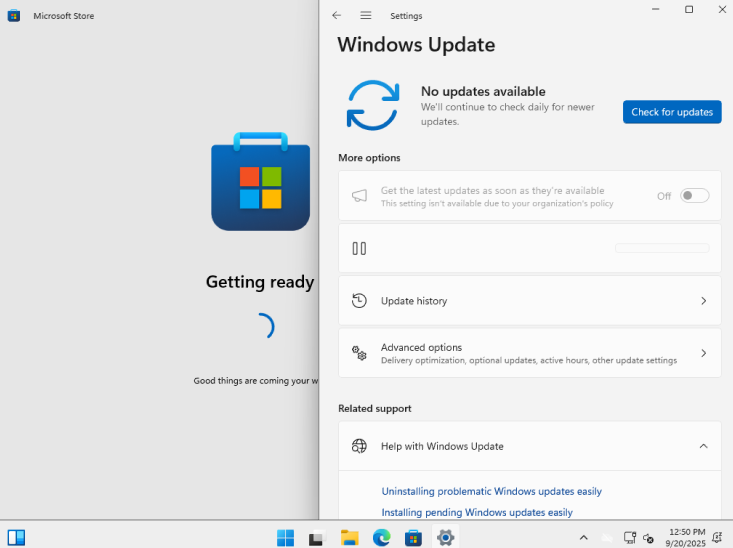The image size is (733, 548).
Task: Click the pause updates icon
Action: point(359,248)
